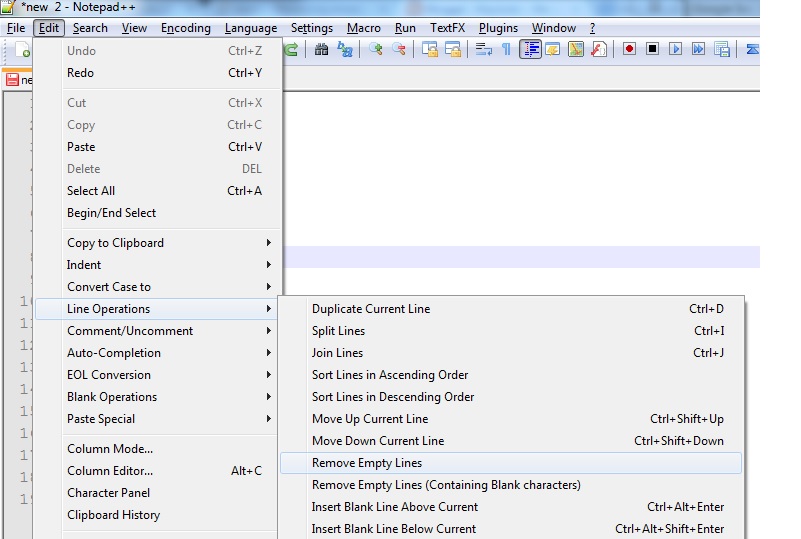Click the Redo toolbar icon

pyautogui.click(x=291, y=50)
